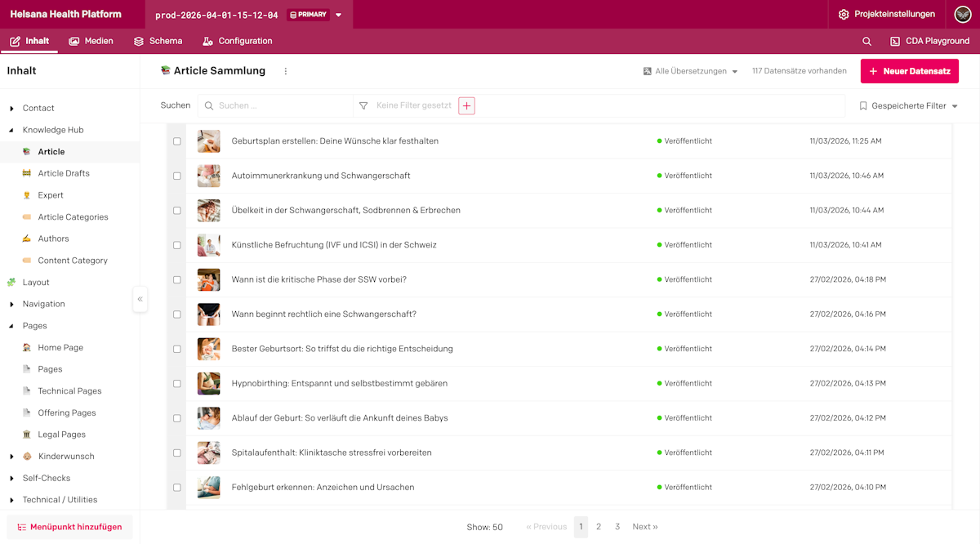Add a filter with the plus icon

pyautogui.click(x=466, y=105)
